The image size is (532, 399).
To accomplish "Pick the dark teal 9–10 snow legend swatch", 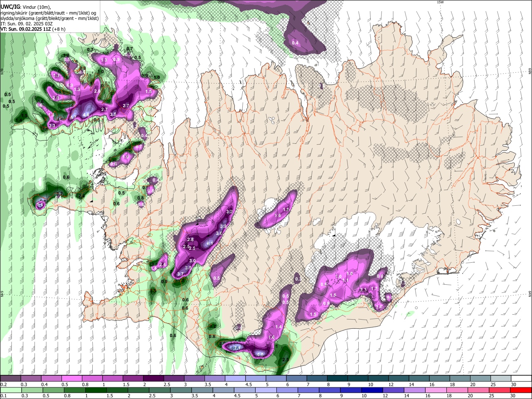I will [x=358, y=379].
